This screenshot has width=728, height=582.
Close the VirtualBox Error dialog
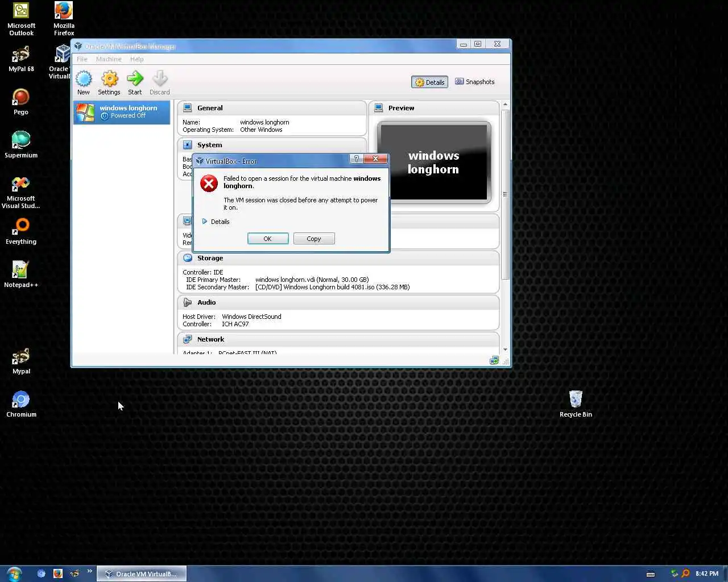(375, 159)
